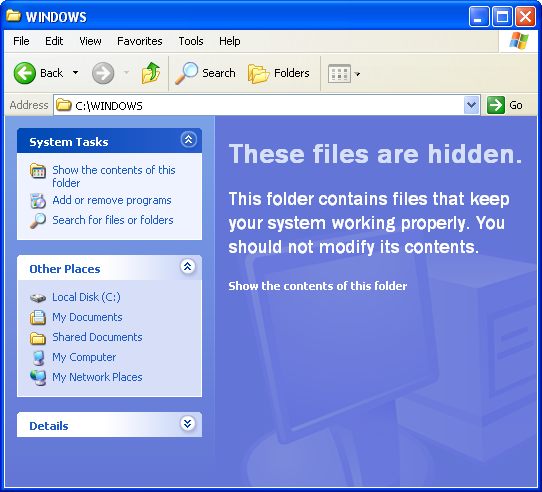Expand the Address bar dropdown
Viewport: 542px width, 492px height.
[x=471, y=105]
